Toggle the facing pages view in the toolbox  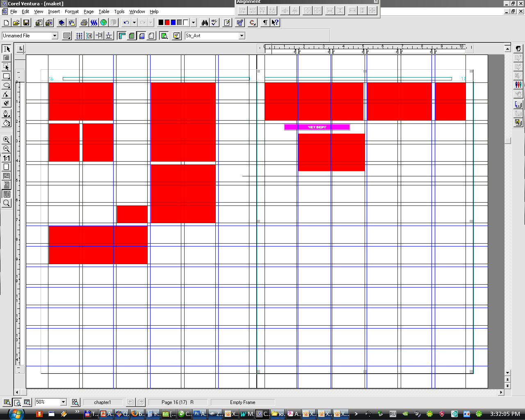click(7, 194)
